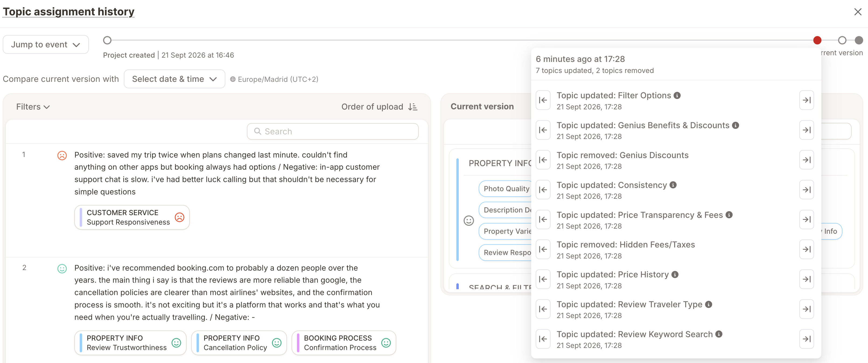Image resolution: width=868 pixels, height=363 pixels.
Task: Select the Photo Quality topic chip
Action: (505, 189)
